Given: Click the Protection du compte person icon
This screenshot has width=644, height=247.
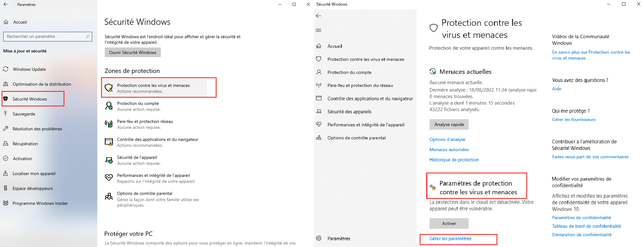Looking at the screenshot, I should 109,106.
